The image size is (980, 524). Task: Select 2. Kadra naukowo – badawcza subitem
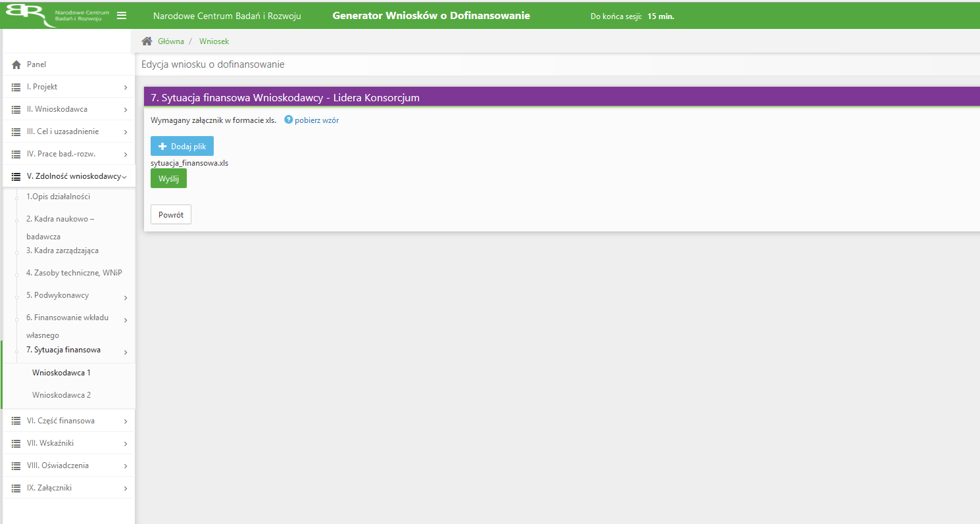coord(60,227)
